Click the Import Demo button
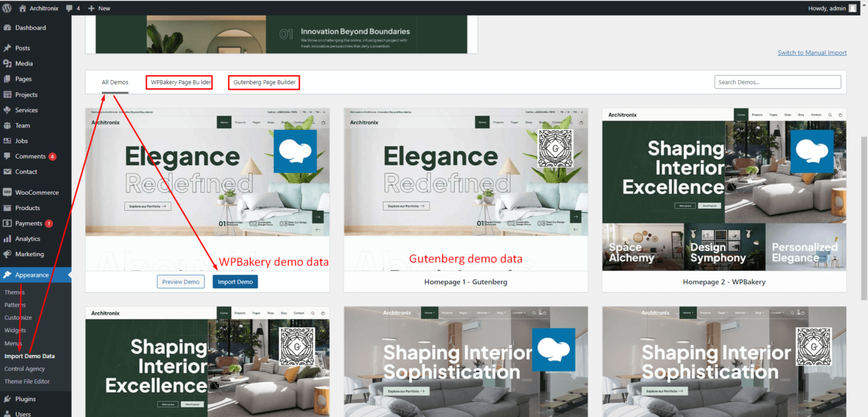Image resolution: width=868 pixels, height=417 pixels. pyautogui.click(x=235, y=282)
